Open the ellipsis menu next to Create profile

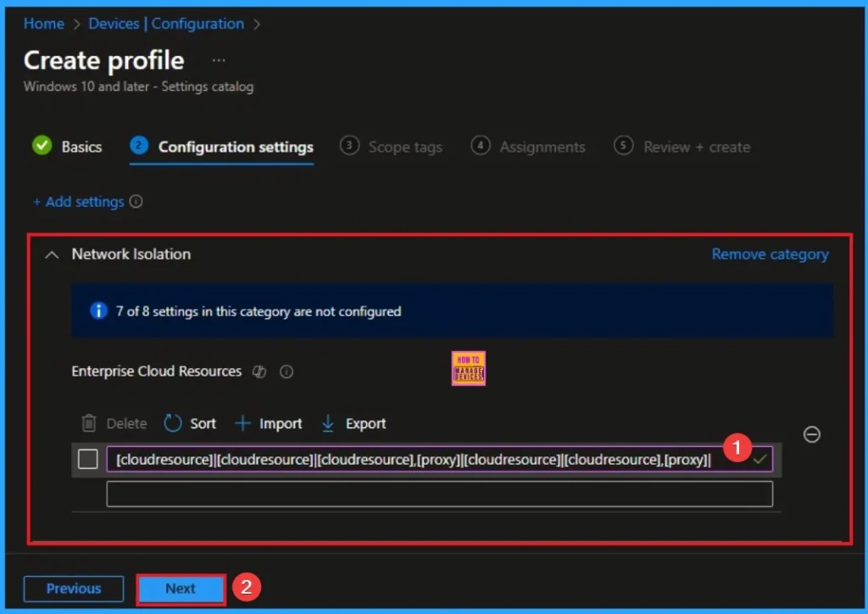click(x=219, y=59)
